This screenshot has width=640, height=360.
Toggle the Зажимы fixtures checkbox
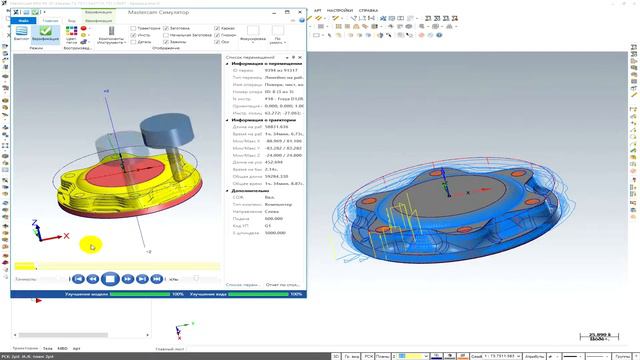pyautogui.click(x=166, y=42)
